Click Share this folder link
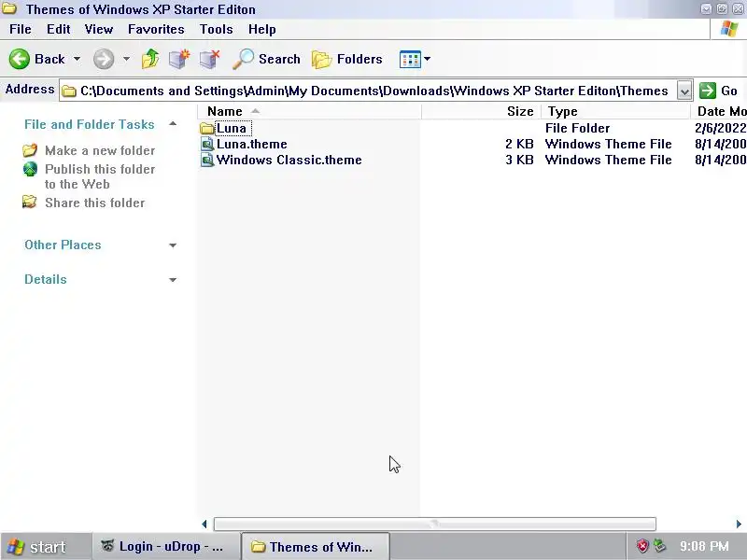 (95, 203)
